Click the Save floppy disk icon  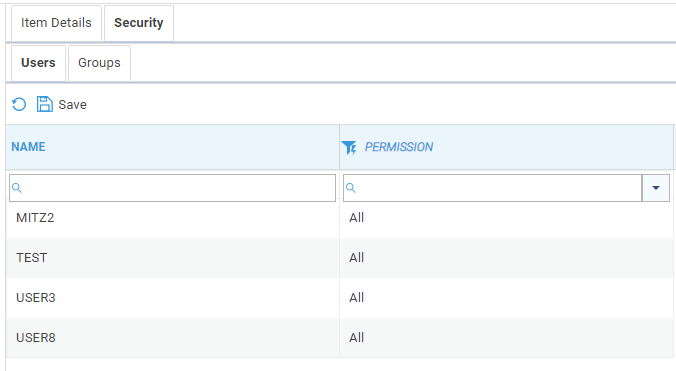(x=44, y=104)
